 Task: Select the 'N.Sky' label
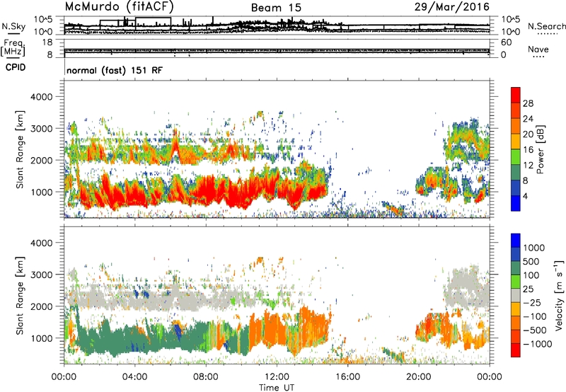pyautogui.click(x=13, y=26)
